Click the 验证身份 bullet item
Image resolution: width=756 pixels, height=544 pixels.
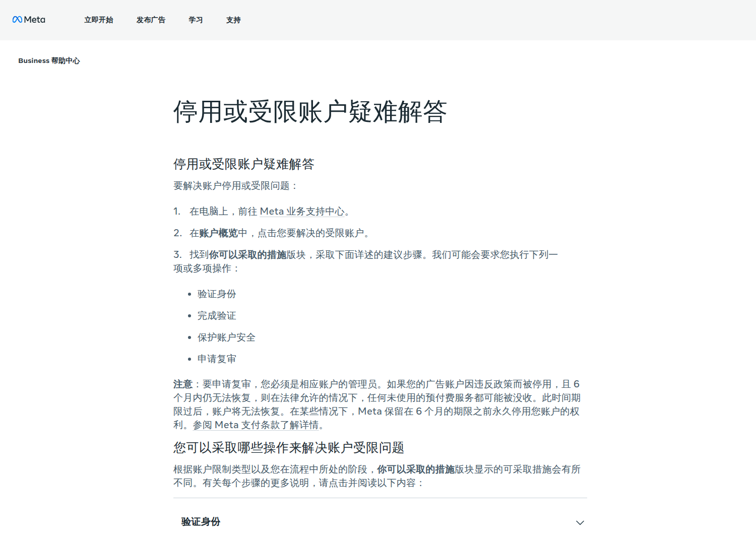click(217, 294)
